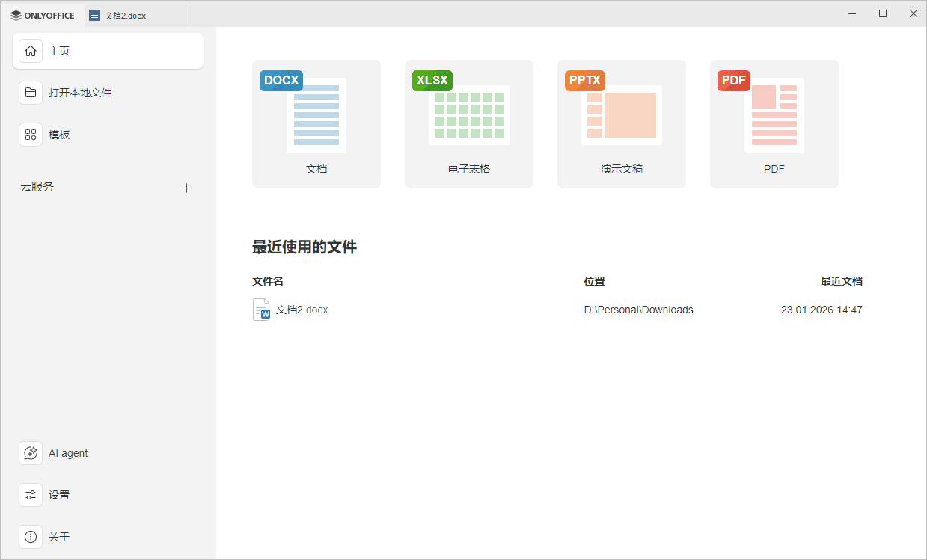Create a new PPTX presentation
Screen dimensions: 927x560
tap(622, 123)
